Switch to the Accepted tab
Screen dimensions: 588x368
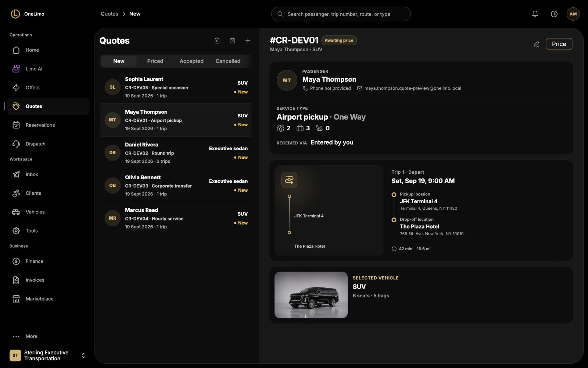[191, 61]
